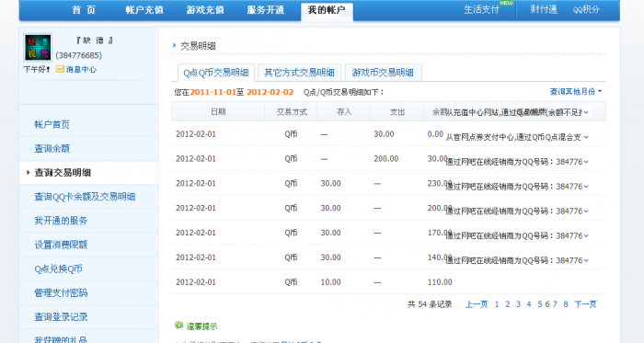
Task: Jump to page 1 of records
Action: 497,304
